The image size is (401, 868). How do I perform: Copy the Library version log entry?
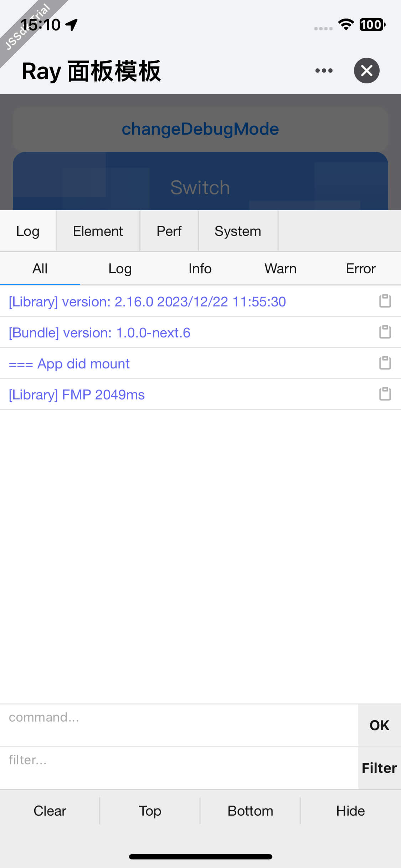[385, 301]
